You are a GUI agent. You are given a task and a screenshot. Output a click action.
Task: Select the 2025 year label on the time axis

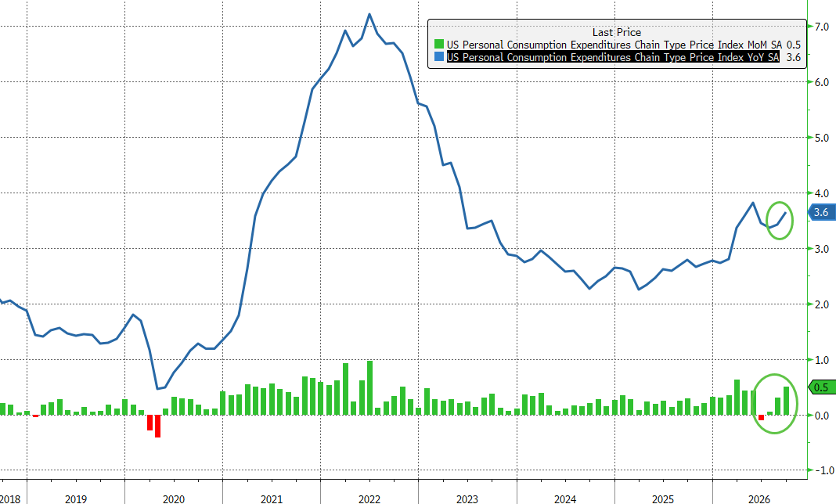(663, 499)
